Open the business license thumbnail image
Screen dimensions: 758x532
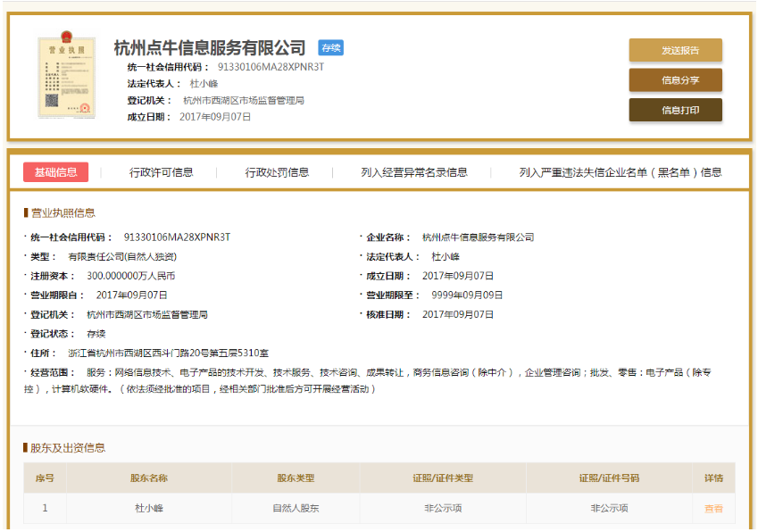pyautogui.click(x=60, y=79)
